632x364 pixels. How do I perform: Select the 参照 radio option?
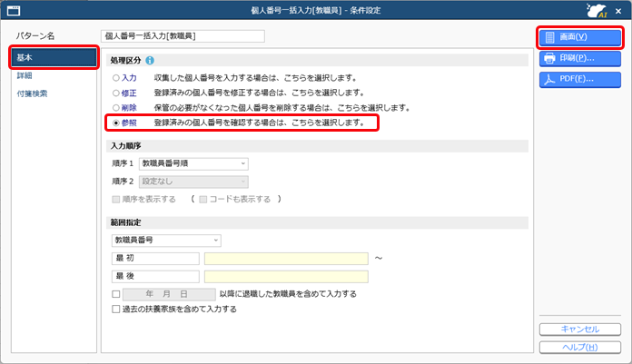tap(116, 123)
